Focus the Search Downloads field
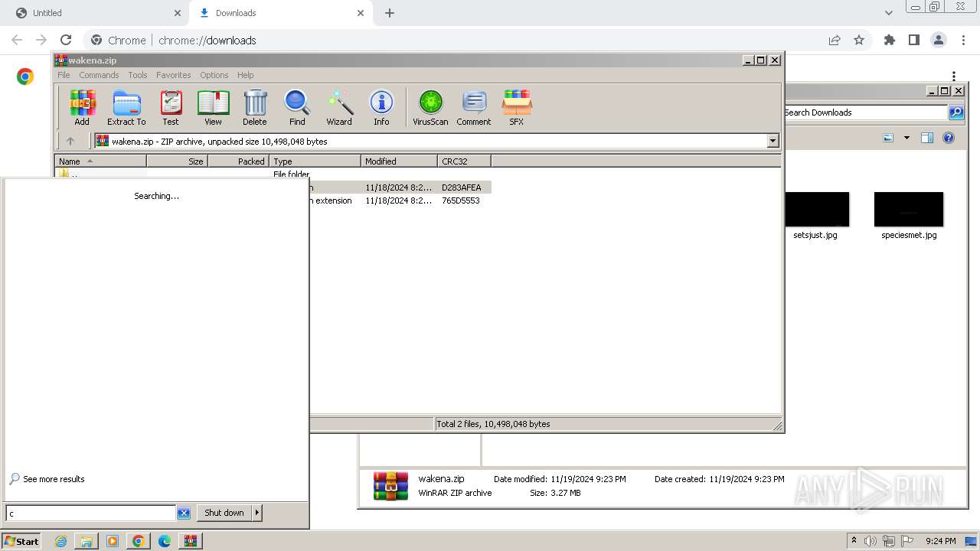The image size is (980, 551). 865,112
